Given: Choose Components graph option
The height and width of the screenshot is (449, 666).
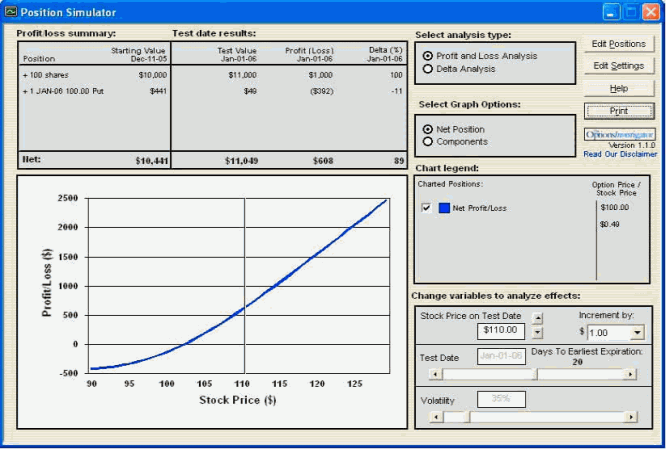Looking at the screenshot, I should [429, 142].
